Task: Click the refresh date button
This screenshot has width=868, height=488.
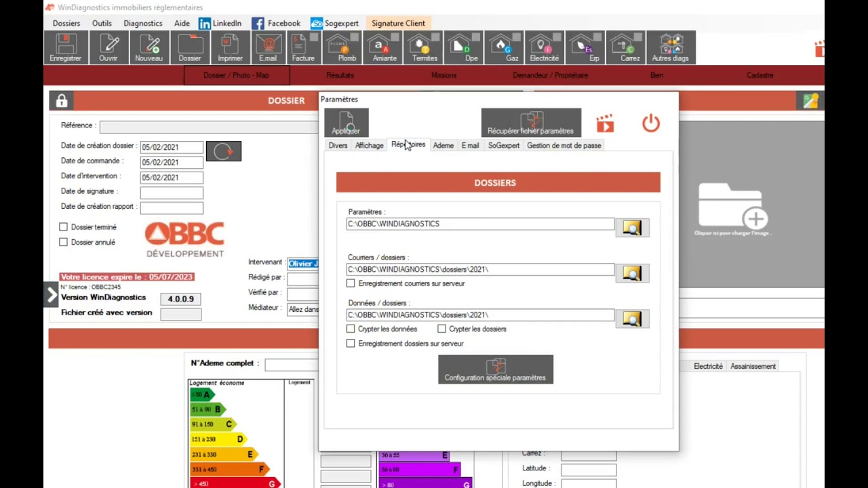Action: [223, 151]
